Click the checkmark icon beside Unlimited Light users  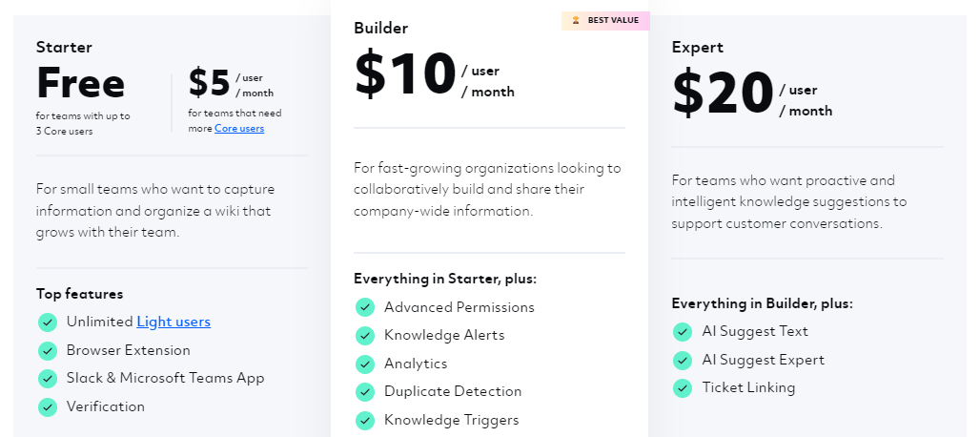[x=48, y=323]
